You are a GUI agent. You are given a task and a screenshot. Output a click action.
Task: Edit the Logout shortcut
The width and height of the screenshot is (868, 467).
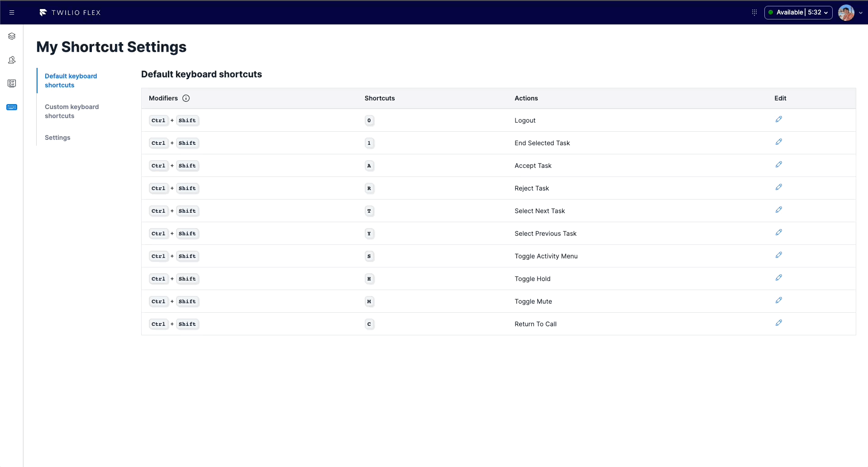[778, 119]
